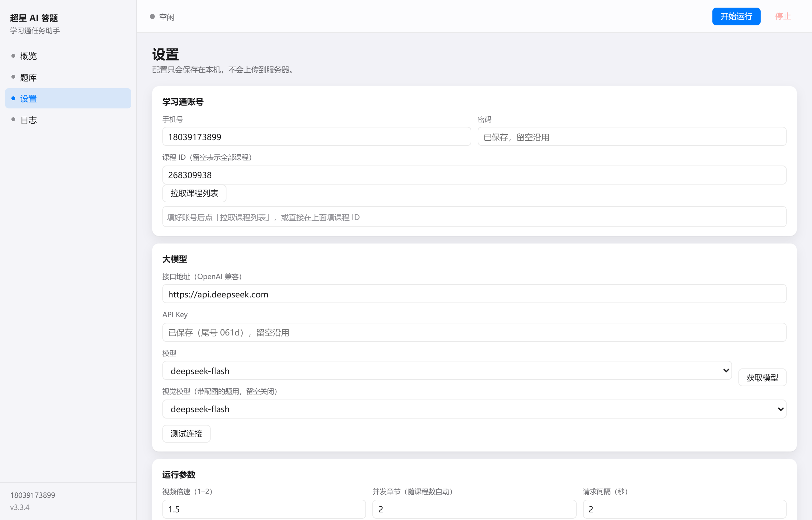Open the 题库 question bank page
Screen dimensions: 812x520
68,77
